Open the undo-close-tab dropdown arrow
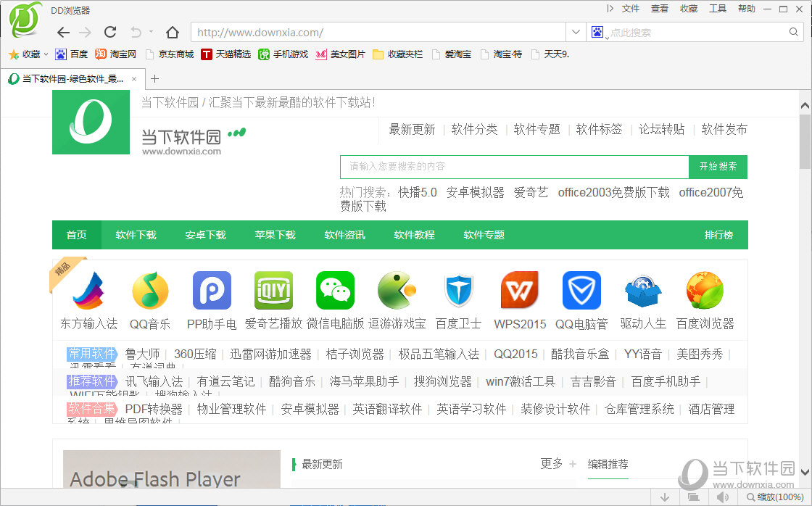 click(151, 32)
